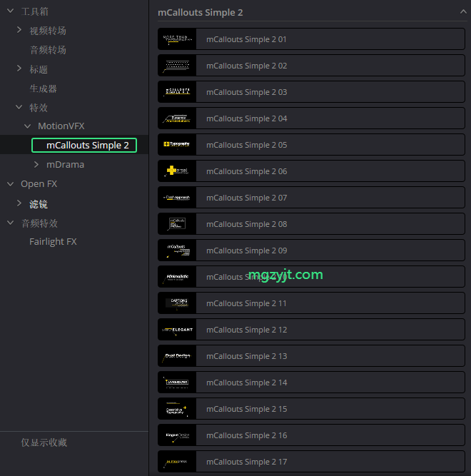The height and width of the screenshot is (476, 471).
Task: Collapse the 特效 category arrow
Action: 19,107
